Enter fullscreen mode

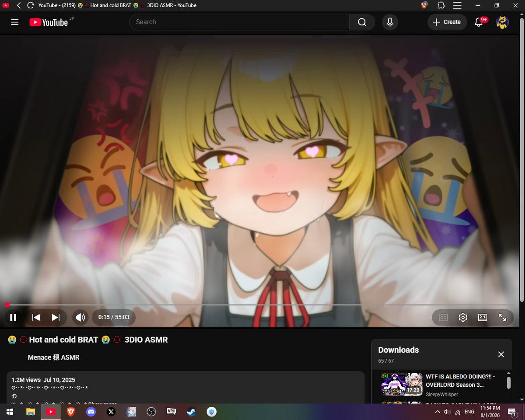502,318
